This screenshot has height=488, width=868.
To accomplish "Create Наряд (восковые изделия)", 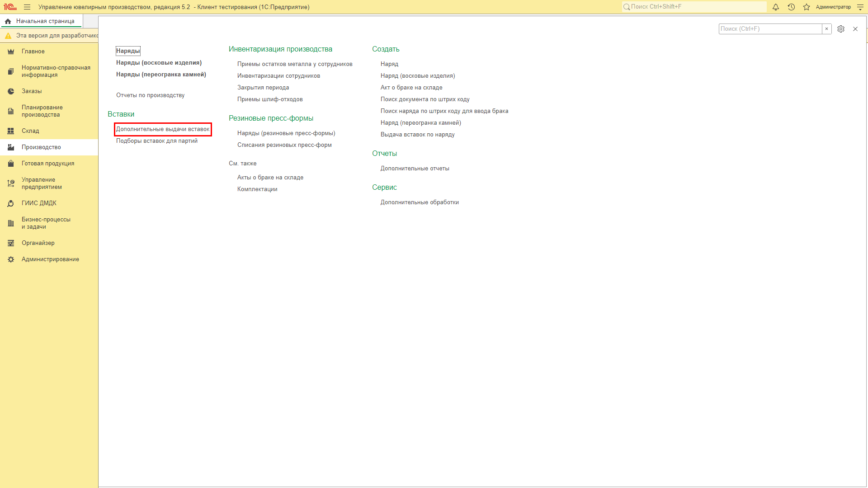I will [418, 76].
